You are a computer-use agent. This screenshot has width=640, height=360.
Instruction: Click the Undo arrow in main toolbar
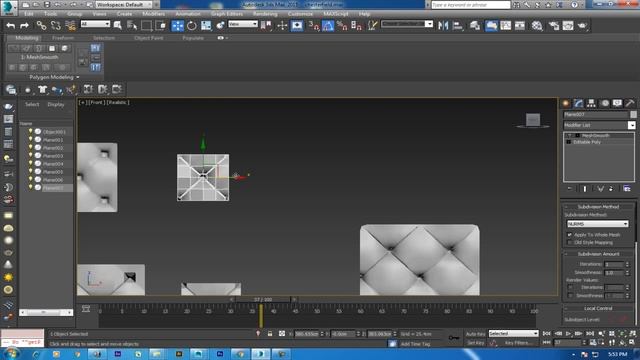[11, 25]
